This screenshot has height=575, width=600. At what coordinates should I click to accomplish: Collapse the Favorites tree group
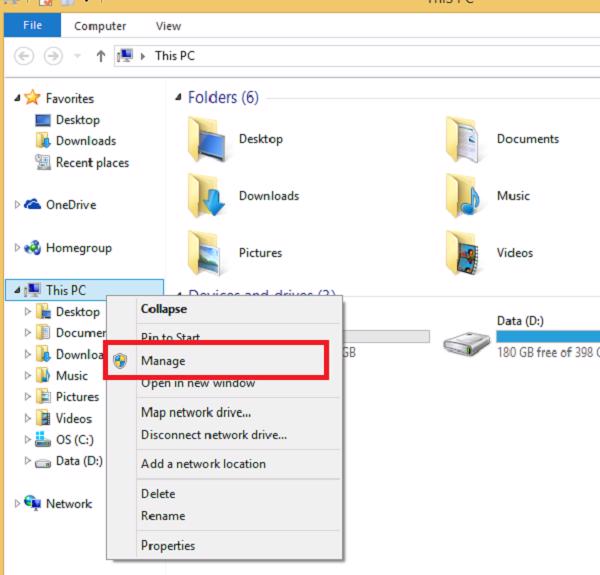pos(17,98)
